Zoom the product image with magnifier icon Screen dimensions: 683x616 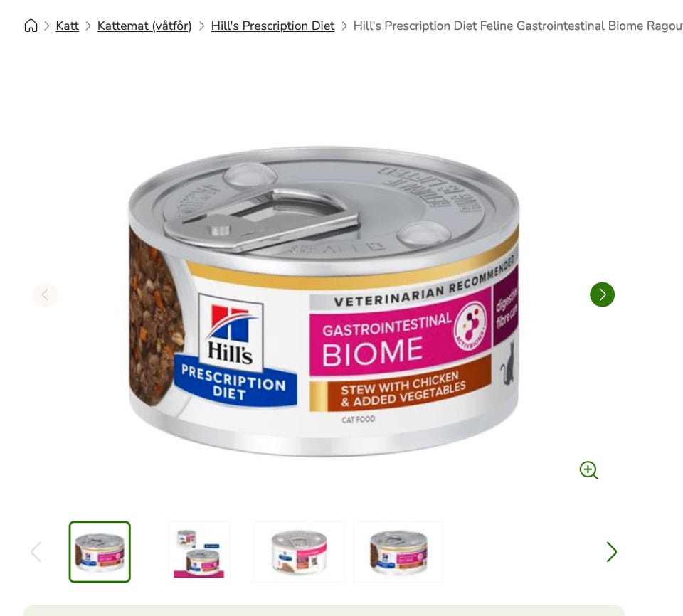coord(588,470)
